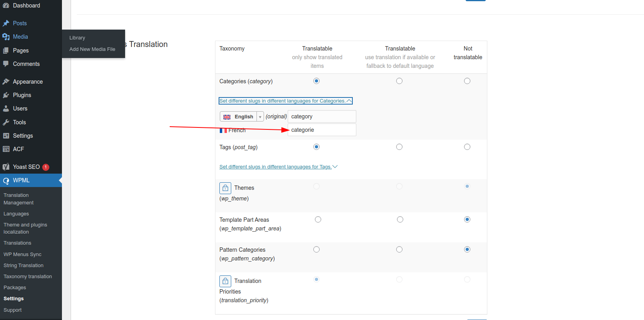Image resolution: width=644 pixels, height=320 pixels.
Task: Collapse different slugs settings for Categories
Action: (285, 101)
